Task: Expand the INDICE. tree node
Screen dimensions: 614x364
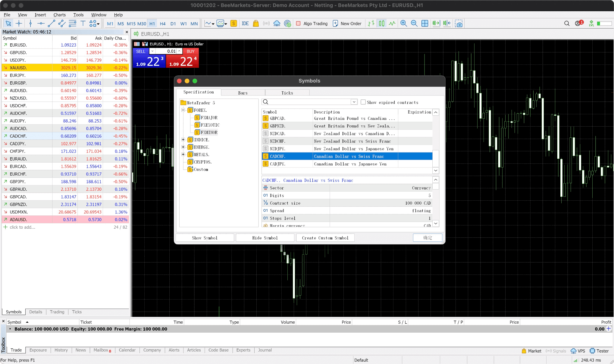Action: click(183, 140)
